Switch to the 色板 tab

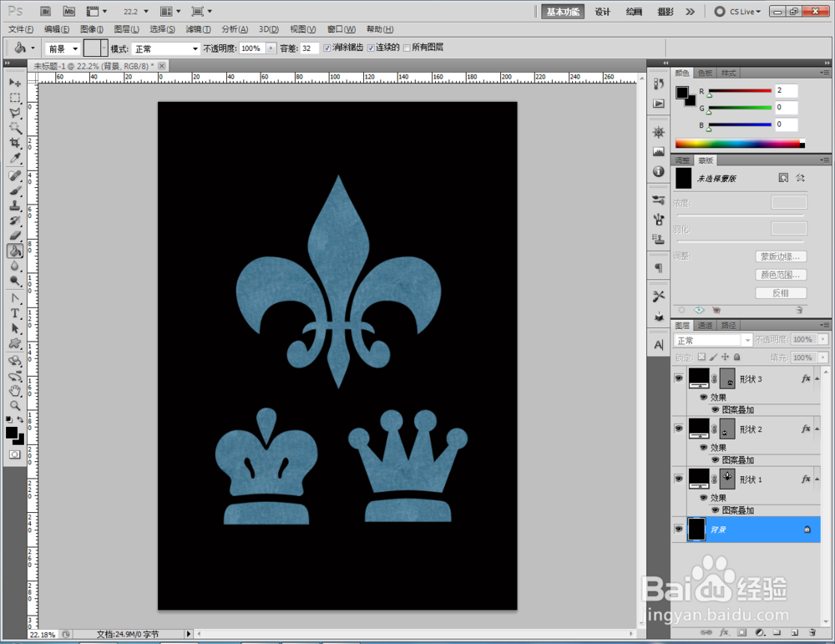705,73
